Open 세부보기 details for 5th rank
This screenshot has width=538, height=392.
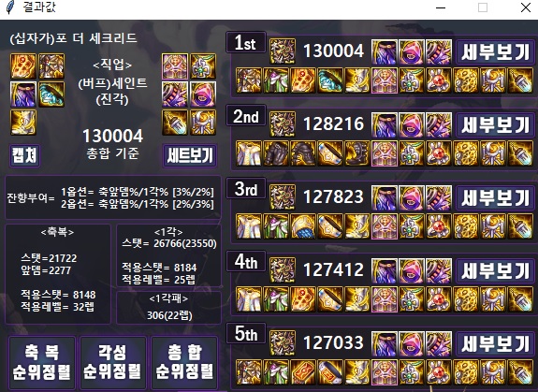tap(495, 343)
